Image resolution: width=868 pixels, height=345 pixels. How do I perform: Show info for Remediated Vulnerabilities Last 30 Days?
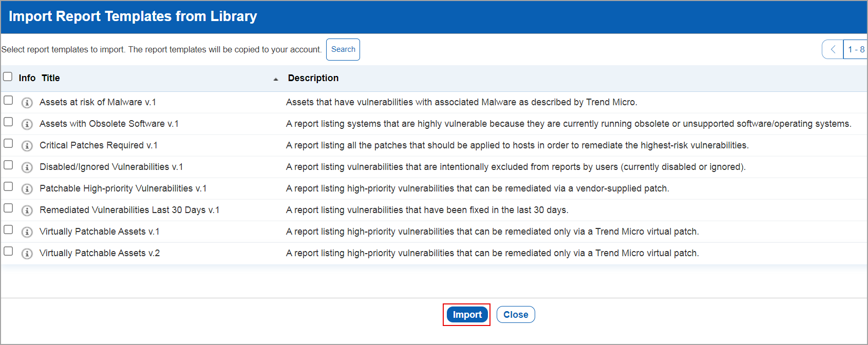coord(27,210)
